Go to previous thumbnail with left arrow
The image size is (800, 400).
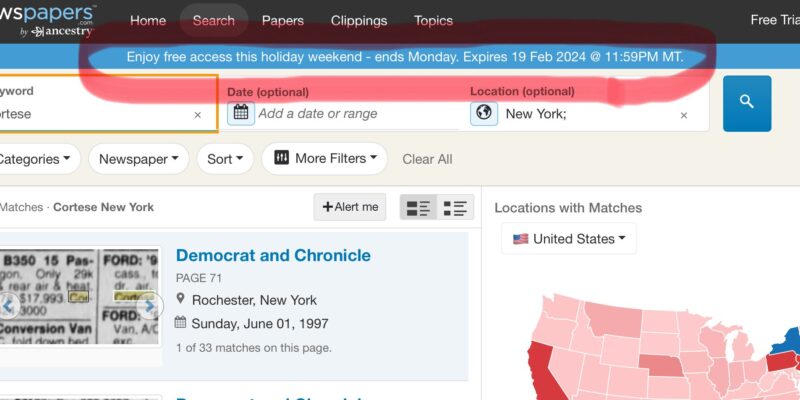[x=5, y=305]
